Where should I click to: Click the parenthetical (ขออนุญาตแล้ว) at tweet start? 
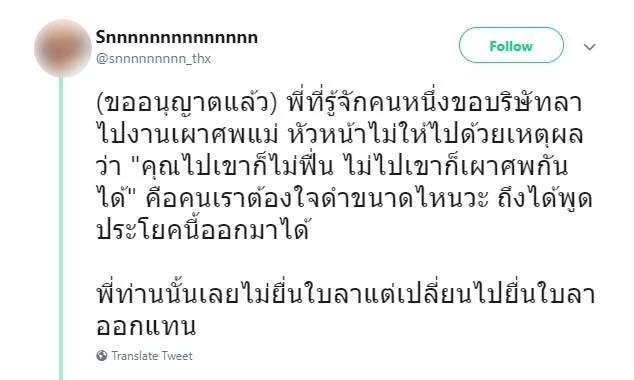[x=188, y=102]
